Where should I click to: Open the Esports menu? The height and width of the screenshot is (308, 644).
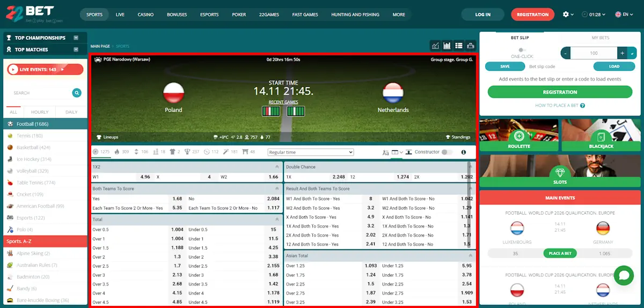click(209, 14)
